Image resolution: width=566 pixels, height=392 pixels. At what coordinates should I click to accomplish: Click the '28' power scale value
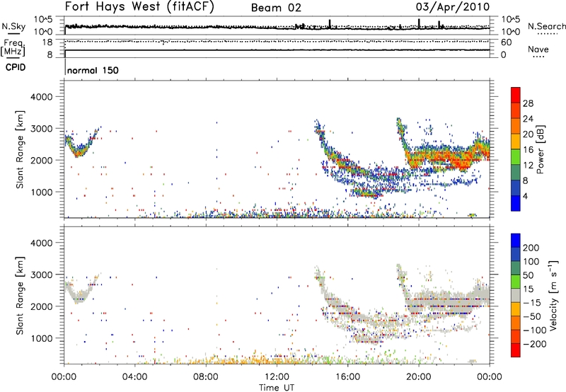click(x=528, y=103)
